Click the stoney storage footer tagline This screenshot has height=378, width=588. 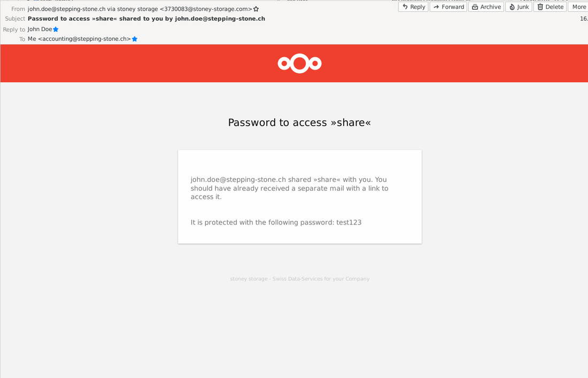click(x=300, y=279)
